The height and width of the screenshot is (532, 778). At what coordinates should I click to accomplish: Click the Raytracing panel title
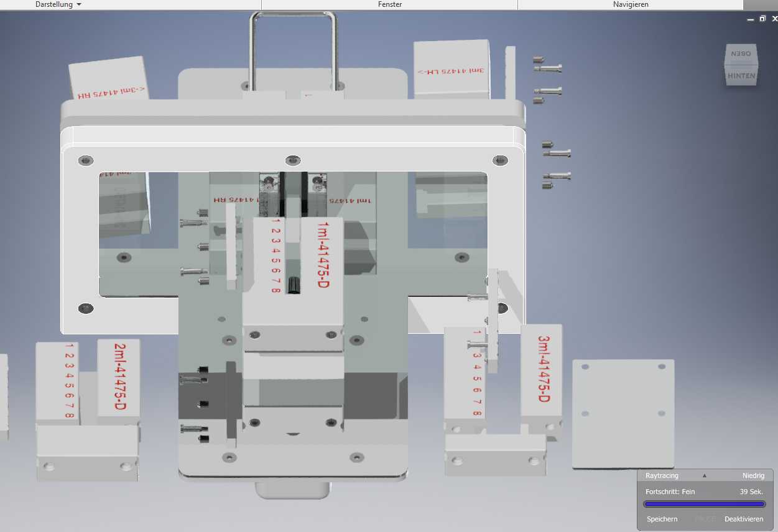662,475
